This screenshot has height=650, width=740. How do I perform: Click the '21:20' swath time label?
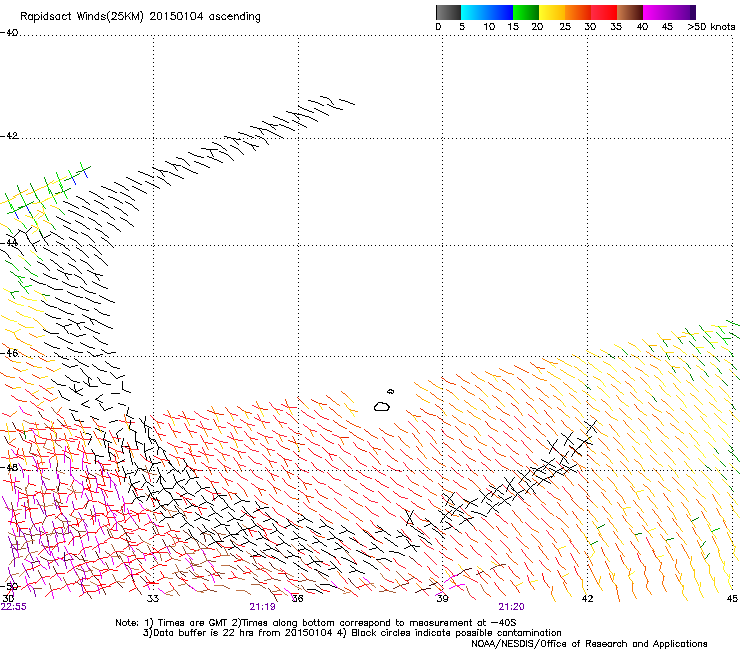pyautogui.click(x=511, y=607)
